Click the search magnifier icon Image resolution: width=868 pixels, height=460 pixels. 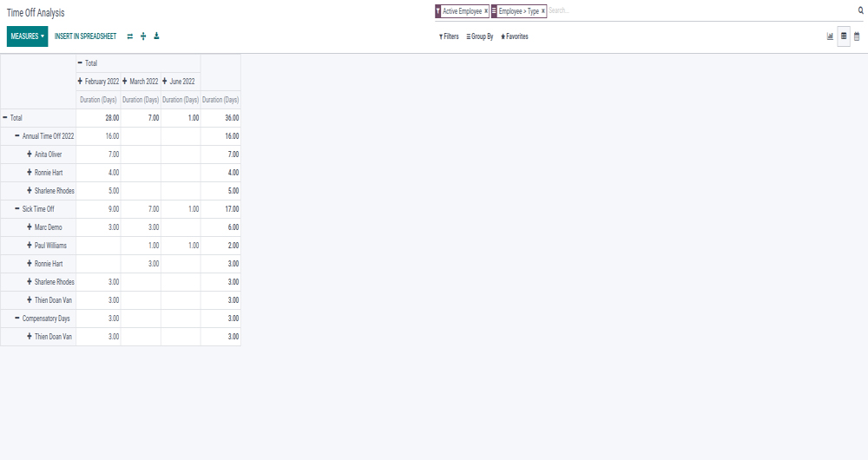coord(860,11)
